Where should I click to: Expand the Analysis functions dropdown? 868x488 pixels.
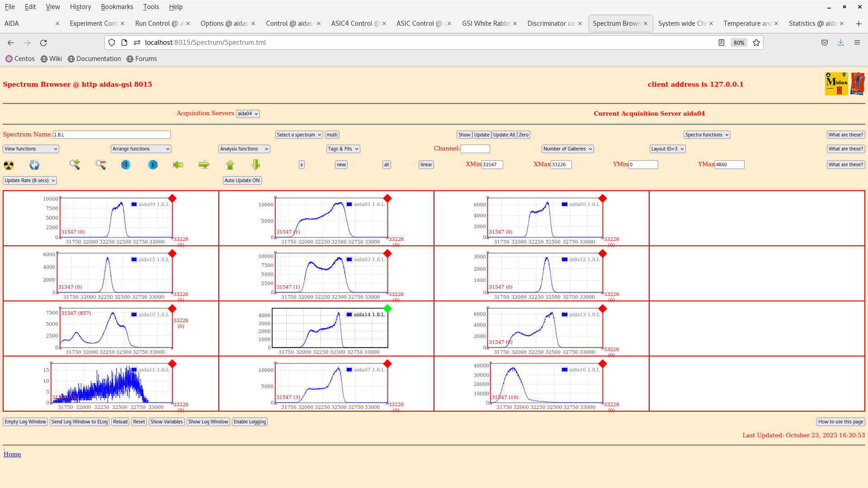click(x=244, y=149)
